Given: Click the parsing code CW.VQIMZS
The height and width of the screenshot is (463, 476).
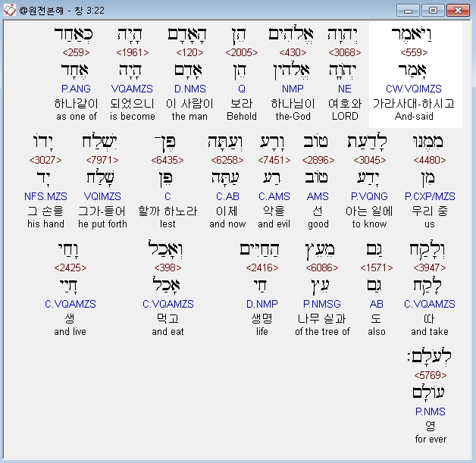Looking at the screenshot, I should click(413, 89).
